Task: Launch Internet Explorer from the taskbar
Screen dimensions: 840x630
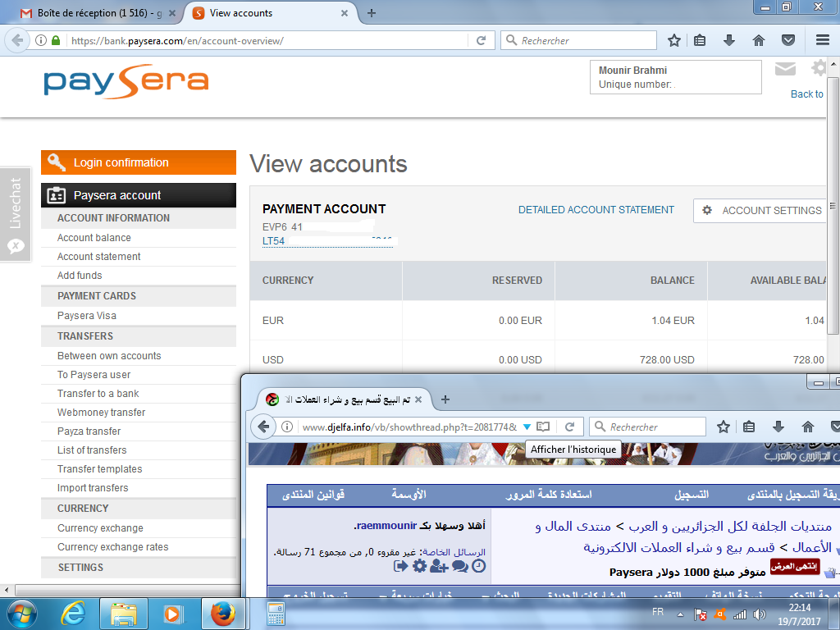Action: 73,614
